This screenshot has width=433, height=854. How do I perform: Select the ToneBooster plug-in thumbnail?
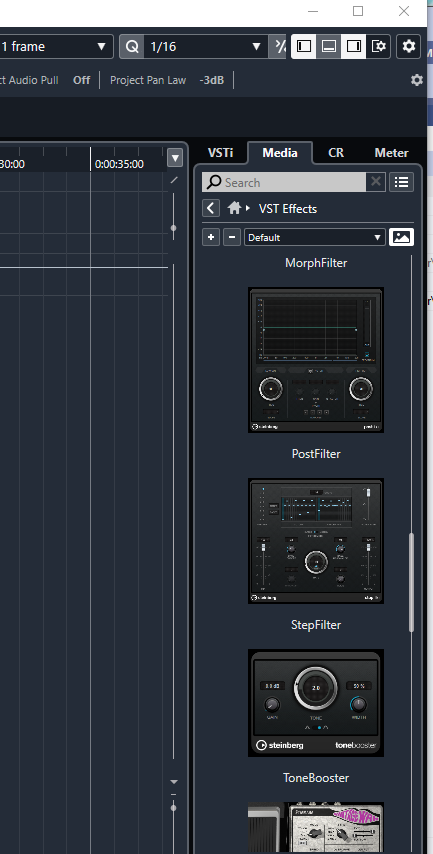(316, 703)
